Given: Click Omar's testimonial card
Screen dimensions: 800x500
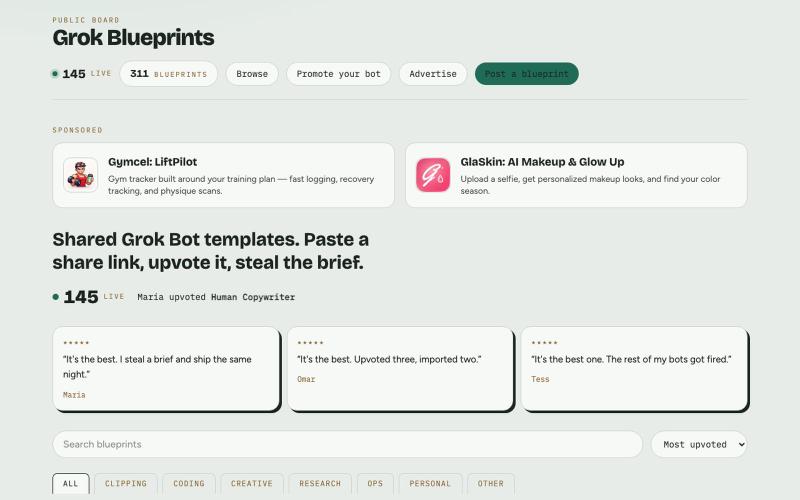Looking at the screenshot, I should (400, 369).
